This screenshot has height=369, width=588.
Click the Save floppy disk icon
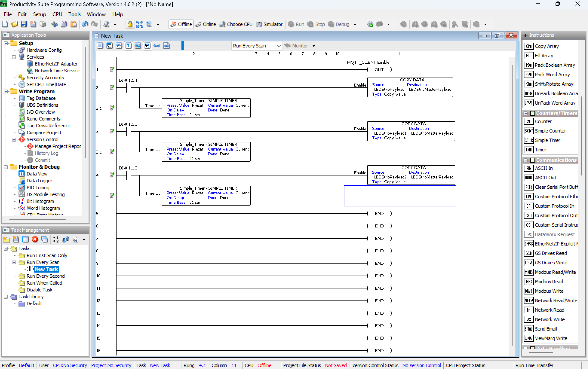tap(24, 24)
